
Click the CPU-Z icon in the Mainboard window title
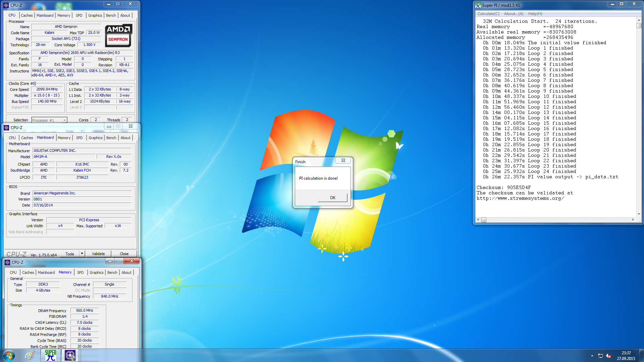tap(6, 127)
